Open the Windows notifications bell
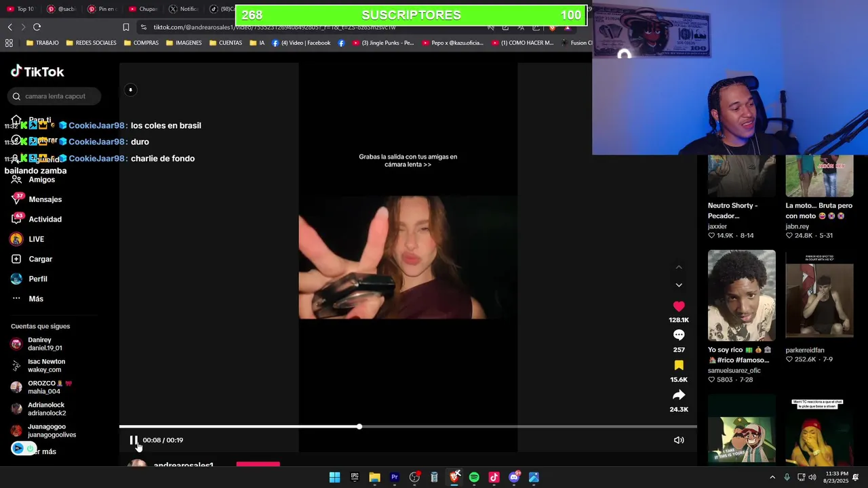This screenshot has width=868, height=488. [856, 477]
